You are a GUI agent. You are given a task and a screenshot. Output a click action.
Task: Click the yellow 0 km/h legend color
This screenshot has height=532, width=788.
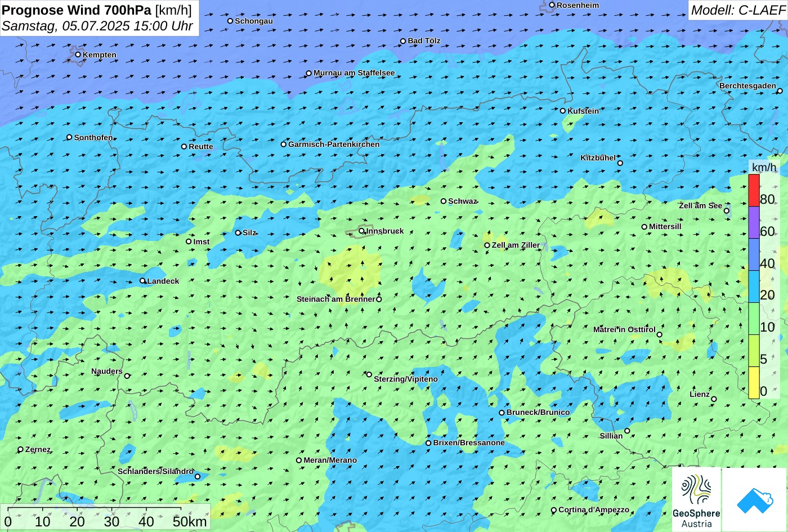point(754,383)
